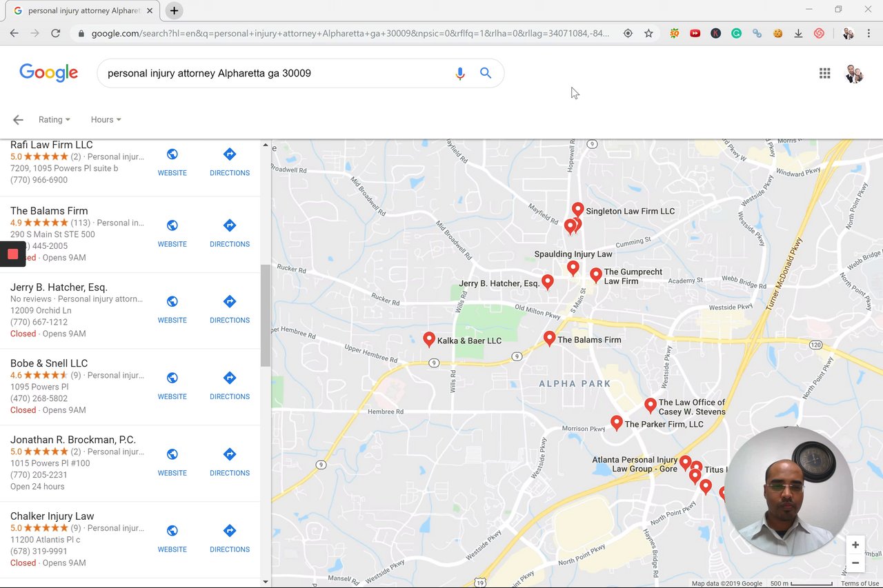Open Chrome three-dot menu
The height and width of the screenshot is (588, 883).
click(x=869, y=33)
